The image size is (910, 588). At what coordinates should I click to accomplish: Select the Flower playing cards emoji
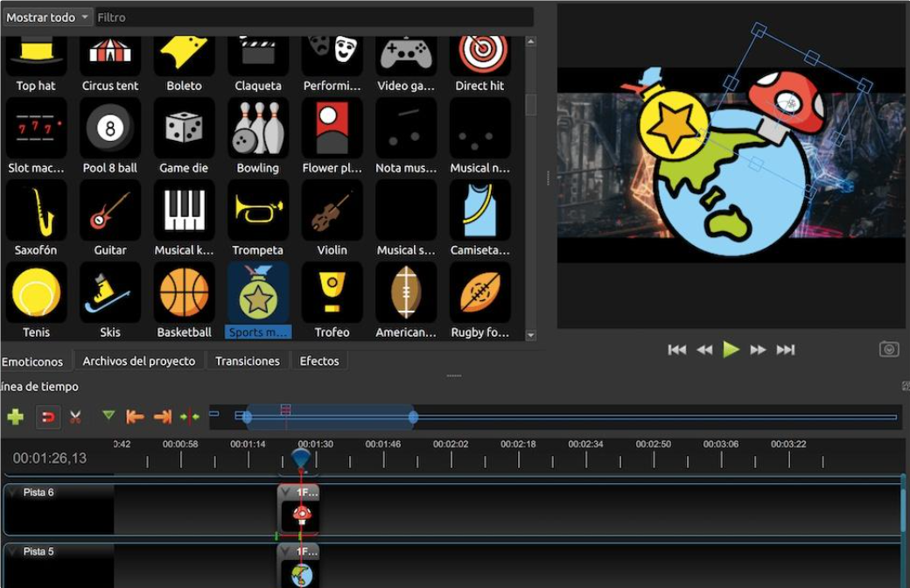332,136
